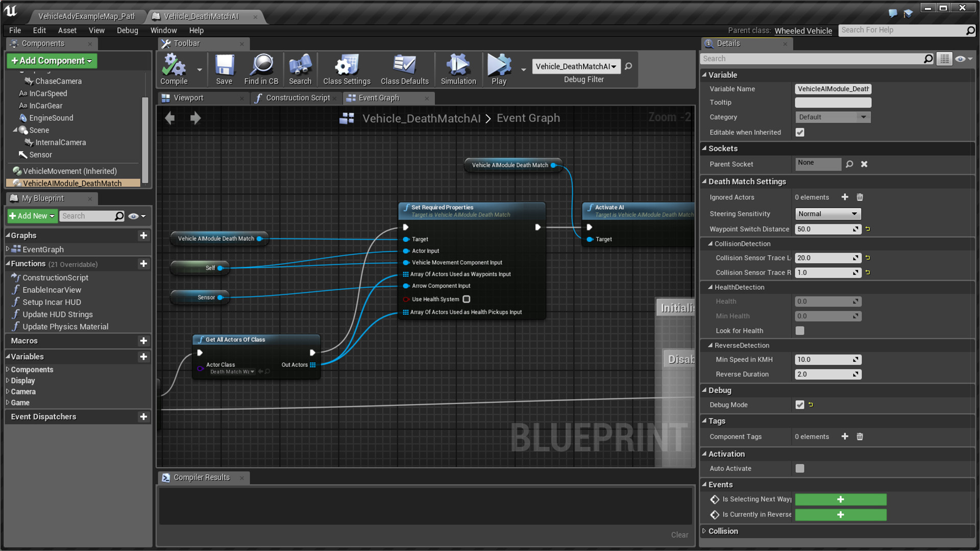Enable Auto Activate in Activation section
This screenshot has height=551, width=980.
coord(800,468)
